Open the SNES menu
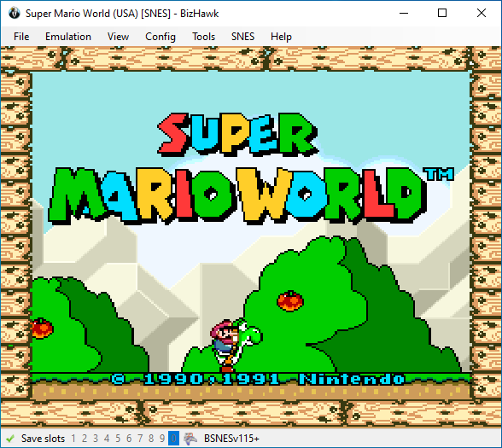Screen dimensions: 502x448 point(243,37)
